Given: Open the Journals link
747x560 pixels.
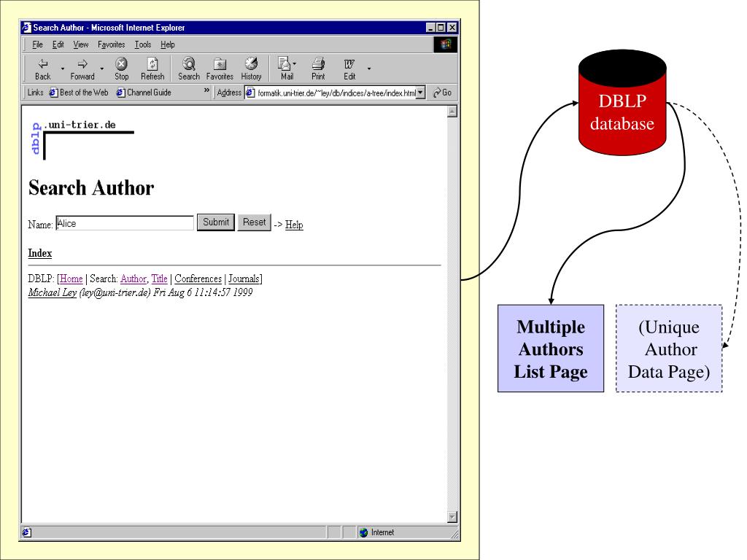Looking at the screenshot, I should pyautogui.click(x=244, y=279).
